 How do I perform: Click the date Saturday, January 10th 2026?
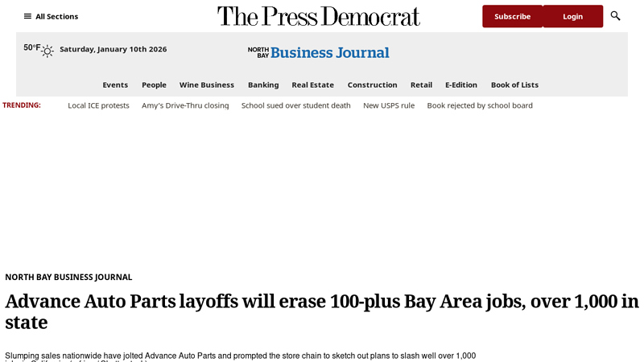114,49
